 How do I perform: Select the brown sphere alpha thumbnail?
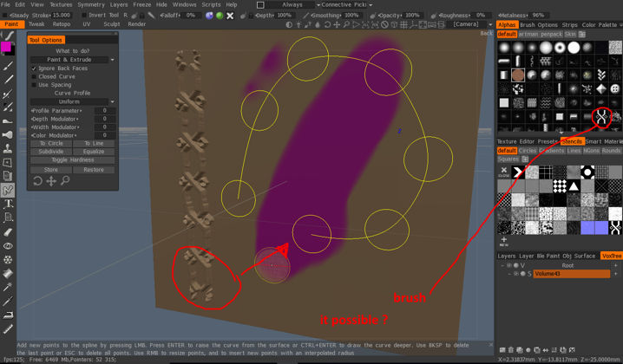[x=518, y=75]
